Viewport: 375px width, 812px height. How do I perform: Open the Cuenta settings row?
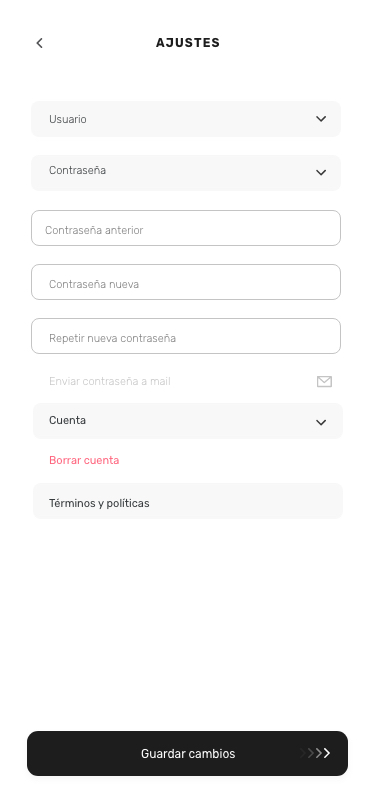tap(188, 421)
